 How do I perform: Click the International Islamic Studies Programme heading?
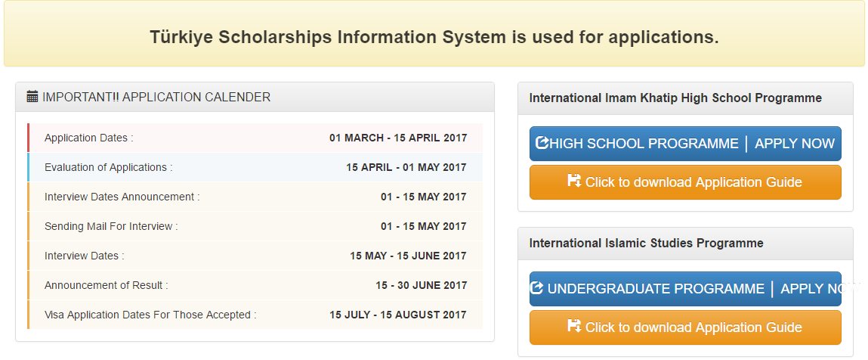[646, 244]
